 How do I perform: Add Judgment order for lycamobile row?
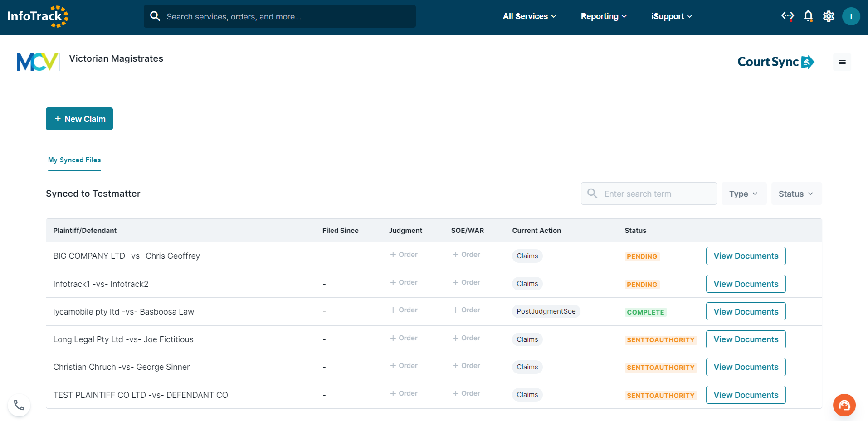point(404,310)
